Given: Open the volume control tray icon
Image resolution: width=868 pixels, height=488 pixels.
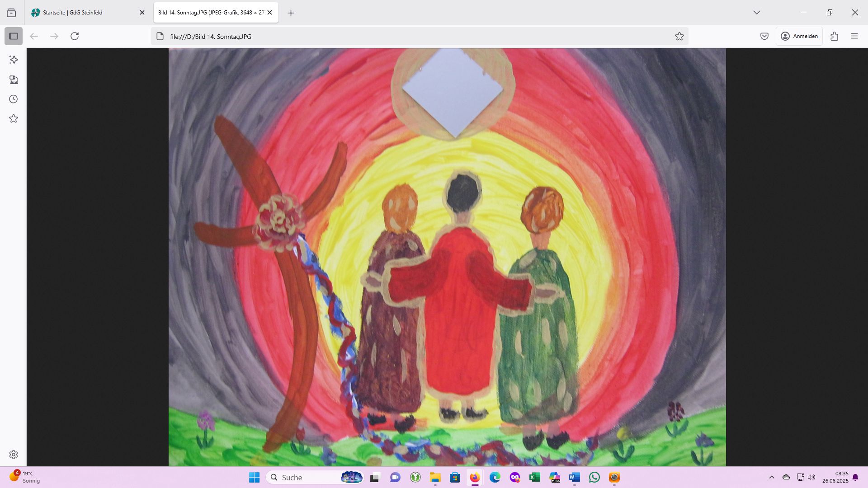Looking at the screenshot, I should point(811,477).
